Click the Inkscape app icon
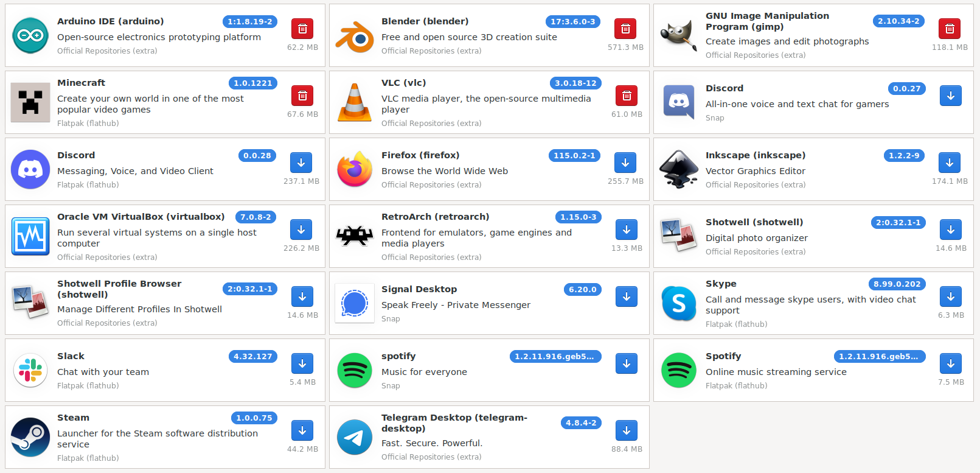Viewport: 980px width, 473px height. pos(679,169)
